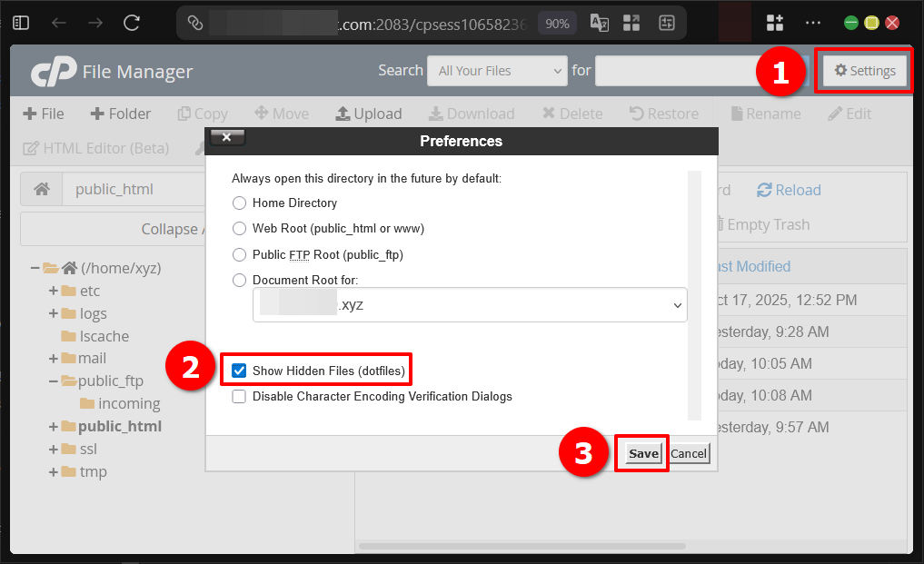Click the Reload icon to refresh files
The width and height of the screenshot is (924, 564).
click(789, 190)
